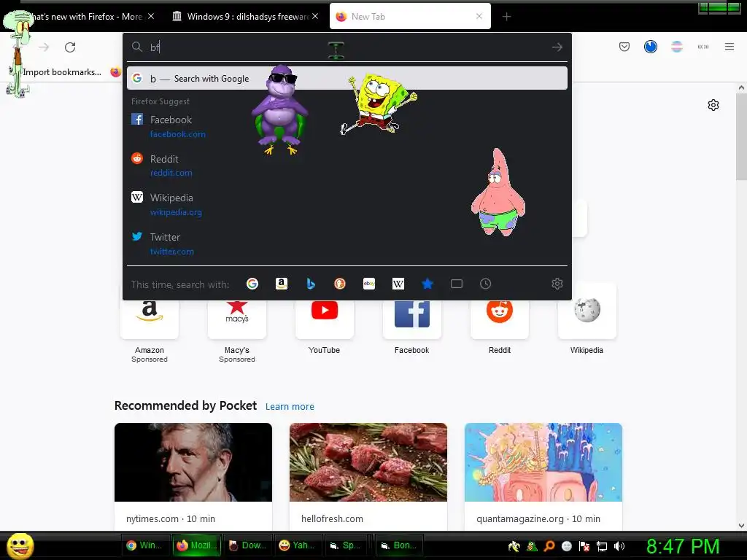Search in open Tabs icon
Image resolution: width=747 pixels, height=560 pixels.
click(457, 284)
